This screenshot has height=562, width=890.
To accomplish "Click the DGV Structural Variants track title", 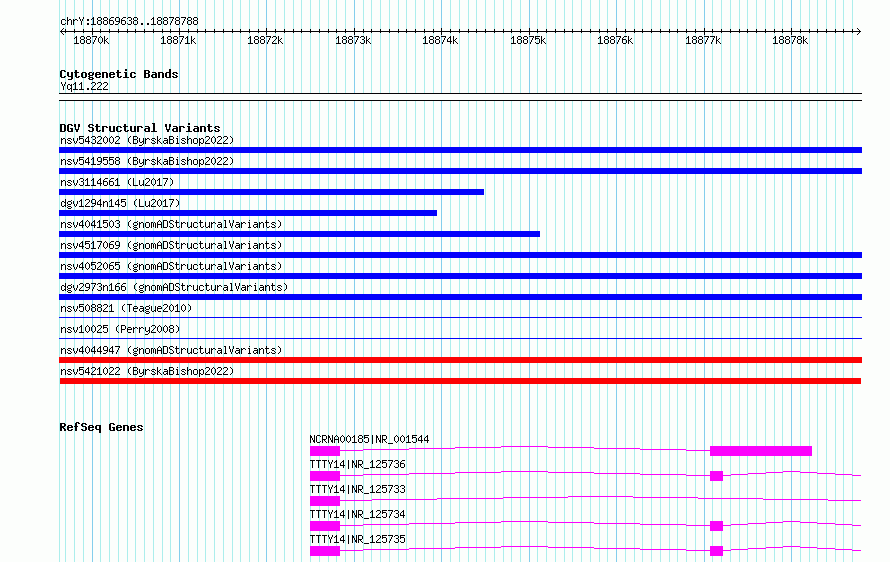I will [x=140, y=128].
